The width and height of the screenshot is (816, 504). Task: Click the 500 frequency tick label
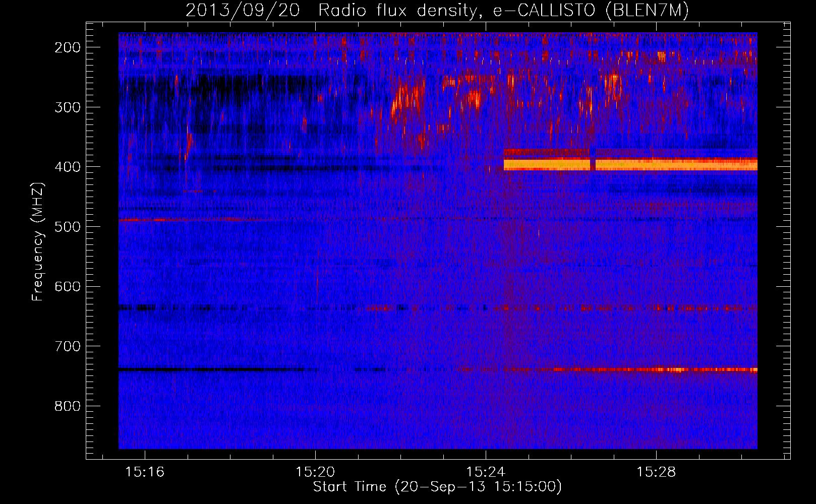67,227
